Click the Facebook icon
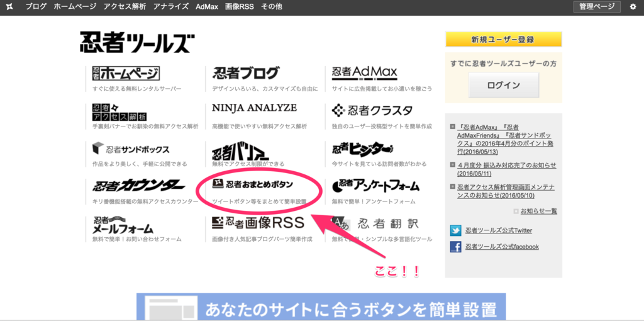Screen dimensions: 644x321 (x=455, y=247)
